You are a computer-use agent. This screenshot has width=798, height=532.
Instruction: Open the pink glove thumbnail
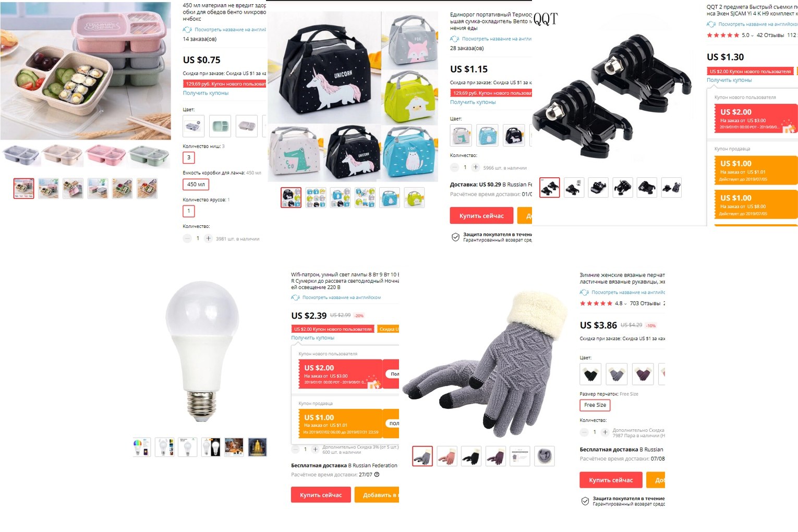(447, 456)
